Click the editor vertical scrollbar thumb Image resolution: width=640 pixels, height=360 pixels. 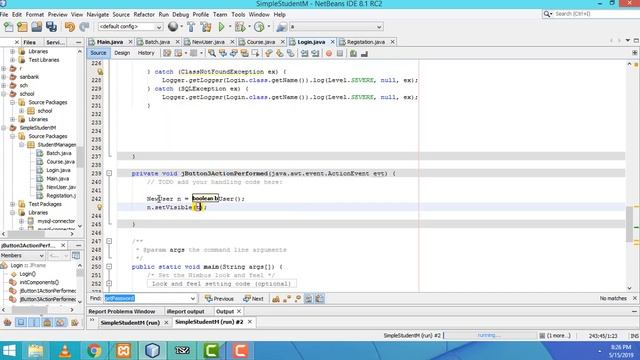click(629, 224)
